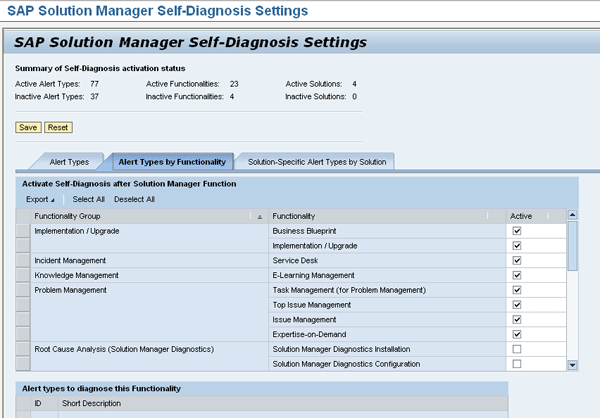Open Solution-Specific Alert Types by Solution tab
This screenshot has width=600, height=418.
[316, 161]
